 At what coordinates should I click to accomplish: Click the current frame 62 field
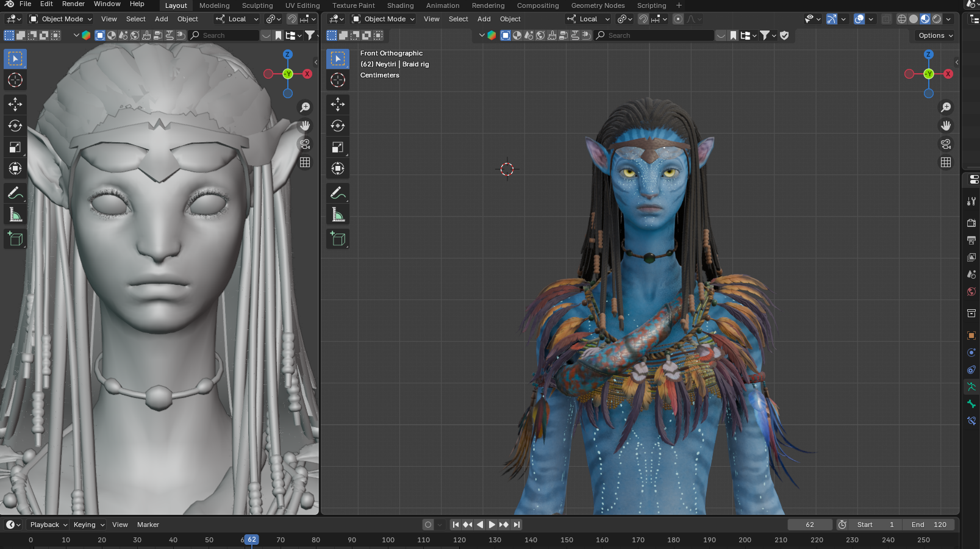point(809,525)
